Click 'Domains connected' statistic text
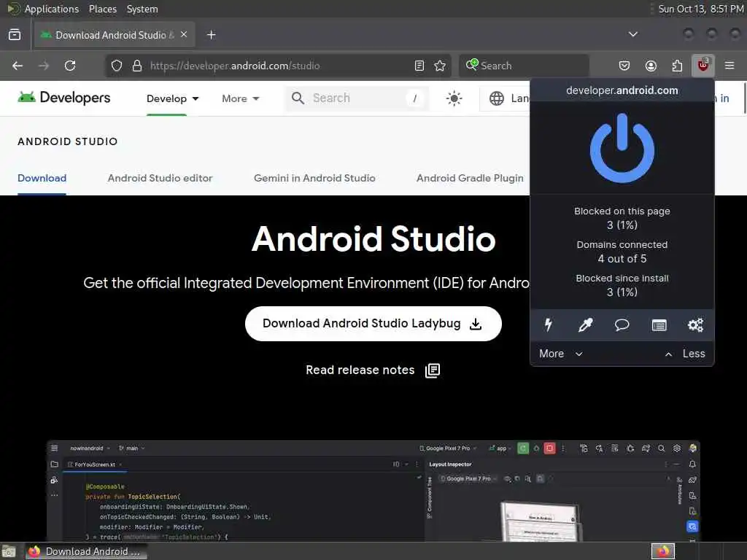747x560 pixels. click(x=622, y=245)
